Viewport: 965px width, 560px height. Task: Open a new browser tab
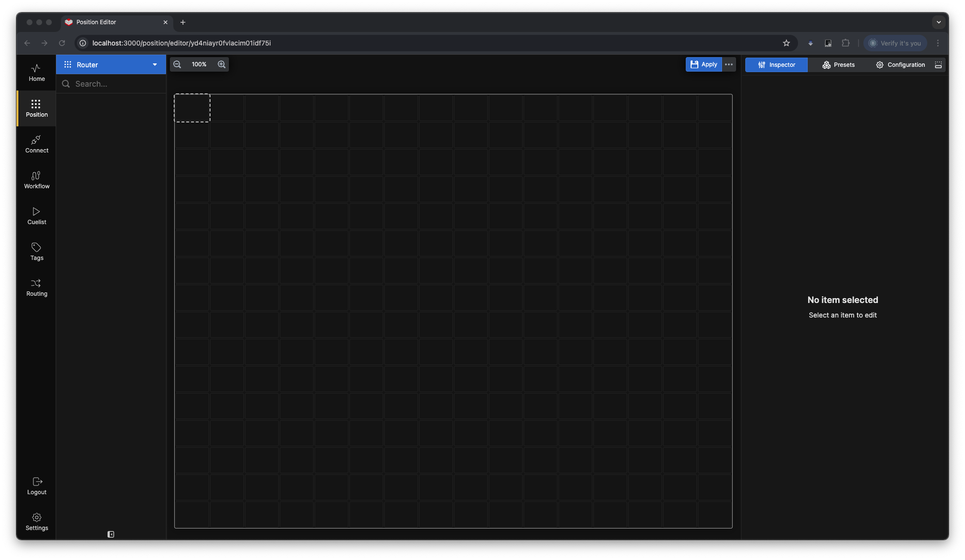coord(183,22)
